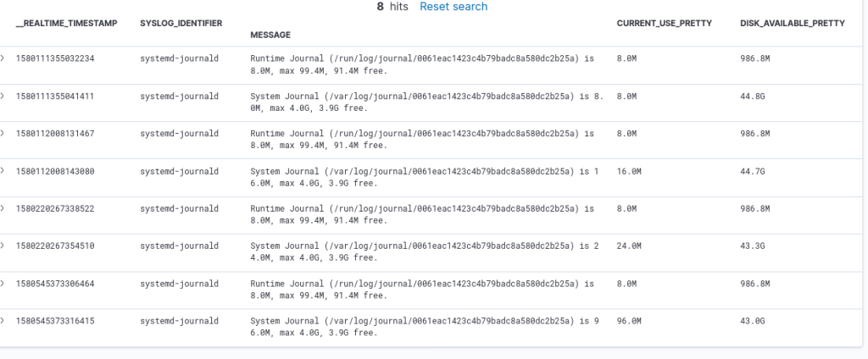This screenshot has width=868, height=359.
Task: Expand row with timestamp 1580112008143080
Action: (3, 171)
